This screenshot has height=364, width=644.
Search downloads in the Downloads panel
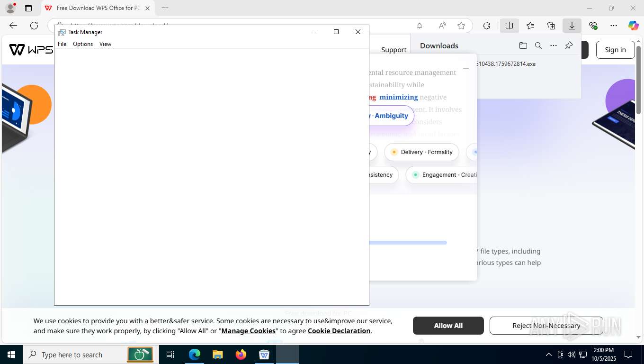[x=538, y=45]
